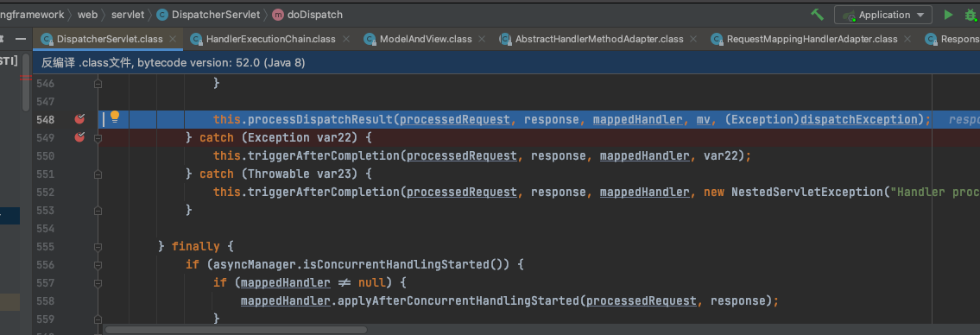Click the light bulb intention icon on line 548
This screenshot has height=335, width=980.
click(x=114, y=117)
